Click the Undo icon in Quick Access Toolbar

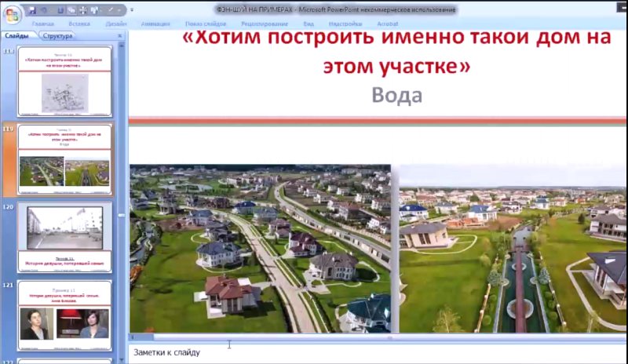click(44, 10)
